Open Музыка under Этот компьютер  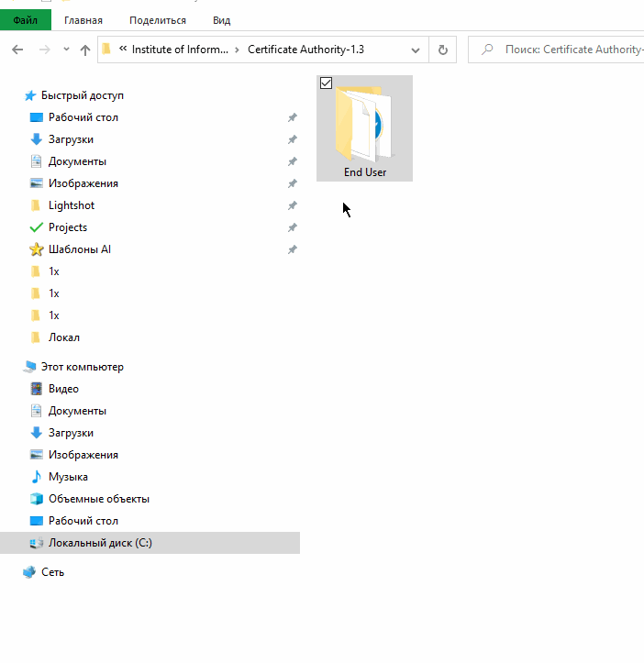click(x=68, y=477)
